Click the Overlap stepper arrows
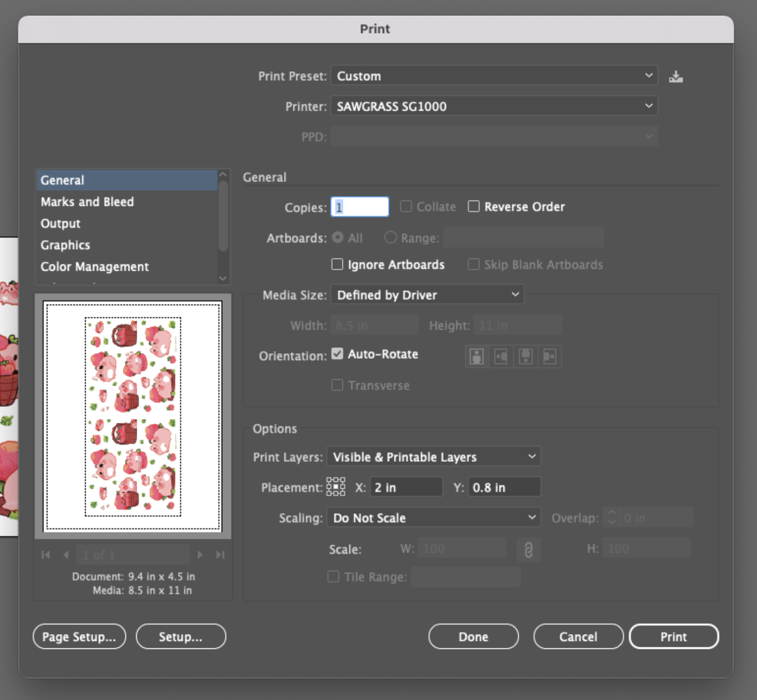The image size is (757, 700). point(611,518)
